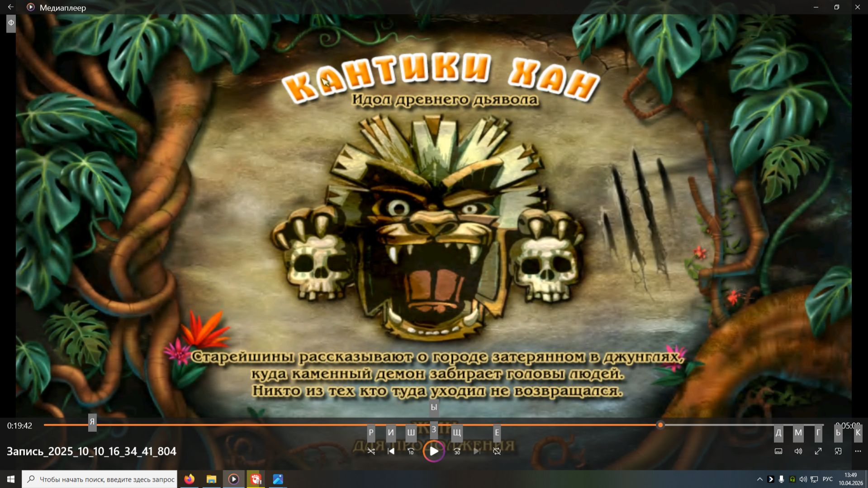Jump to the previous track
This screenshot has height=488, width=868.
(391, 451)
